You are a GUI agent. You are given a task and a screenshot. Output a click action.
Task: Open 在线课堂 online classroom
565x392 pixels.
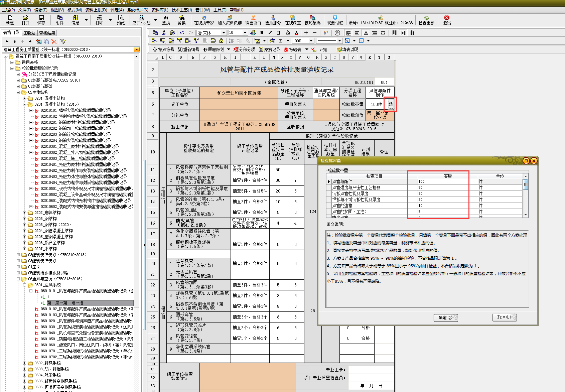coord(293,20)
